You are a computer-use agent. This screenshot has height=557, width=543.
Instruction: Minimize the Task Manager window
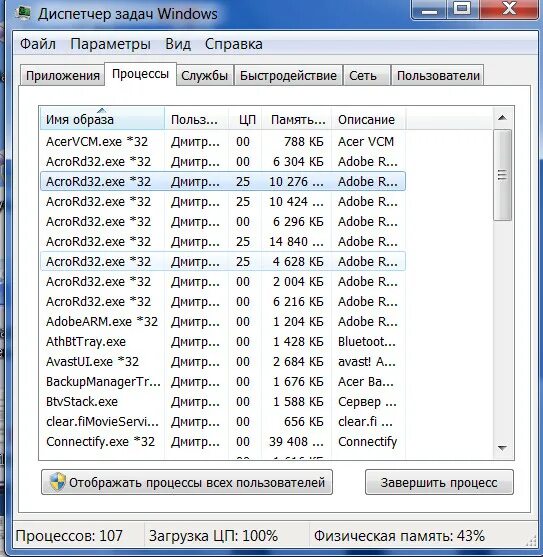430,10
